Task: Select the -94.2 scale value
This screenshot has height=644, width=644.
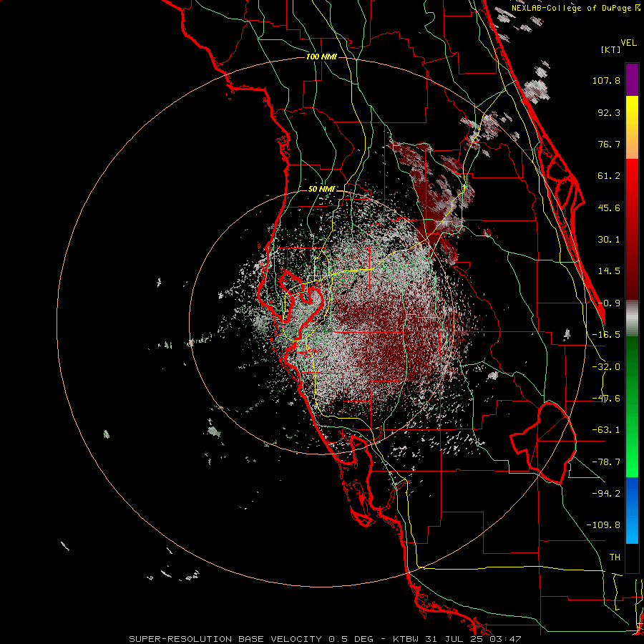Action: point(606,494)
